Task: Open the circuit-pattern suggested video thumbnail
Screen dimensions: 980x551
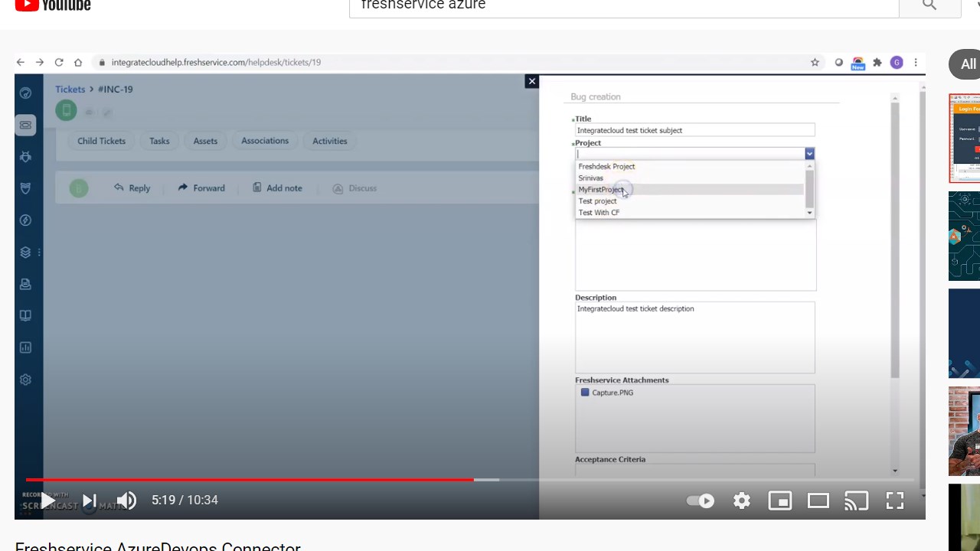Action: [x=965, y=236]
